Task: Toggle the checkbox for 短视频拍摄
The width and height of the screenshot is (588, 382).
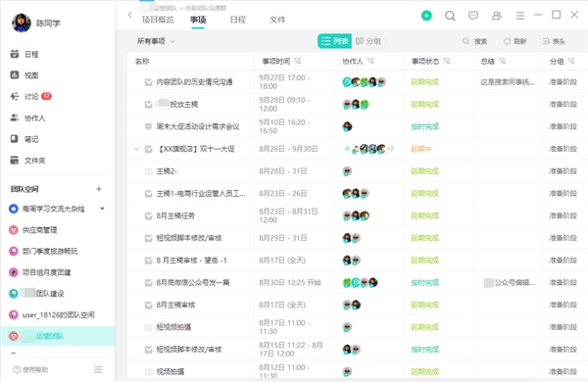Action: [149, 327]
